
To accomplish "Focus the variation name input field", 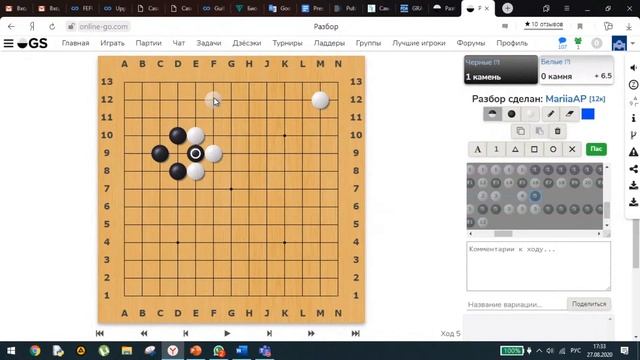I will (x=517, y=304).
